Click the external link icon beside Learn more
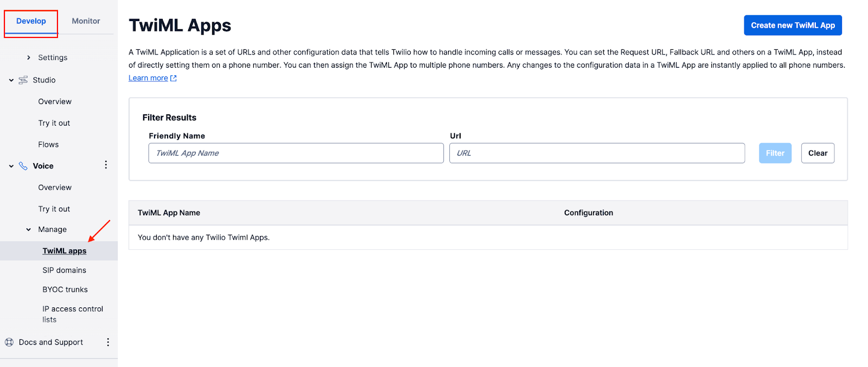The height and width of the screenshot is (367, 868). click(174, 78)
